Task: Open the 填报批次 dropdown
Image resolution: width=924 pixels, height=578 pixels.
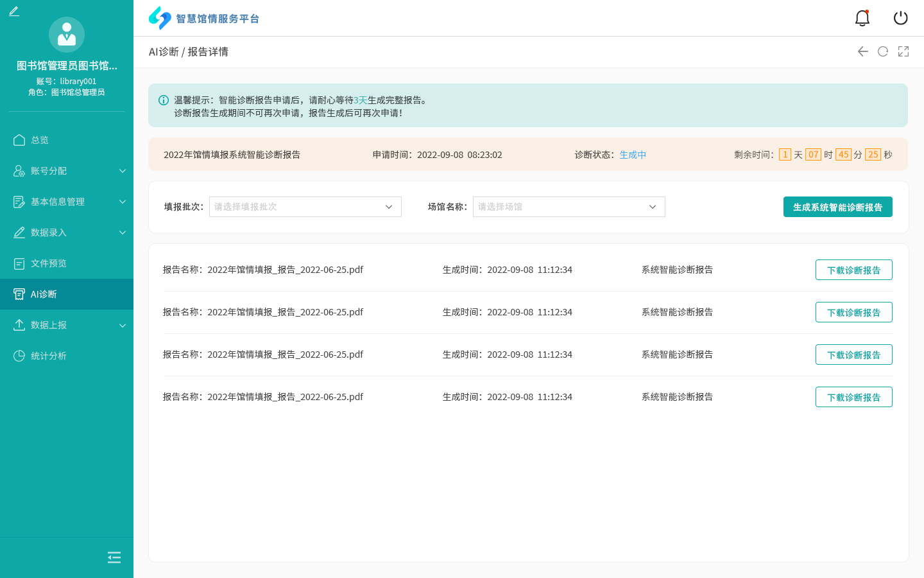Action: pyautogui.click(x=305, y=207)
